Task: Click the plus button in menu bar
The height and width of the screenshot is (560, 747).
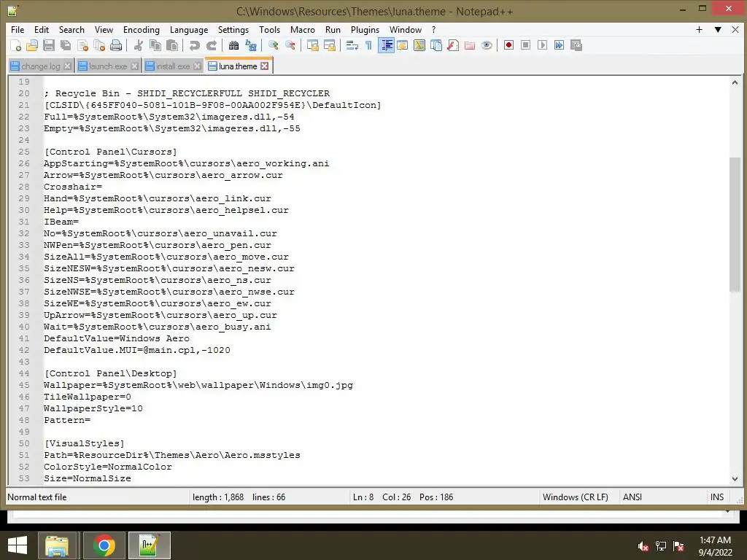Action: pos(699,29)
